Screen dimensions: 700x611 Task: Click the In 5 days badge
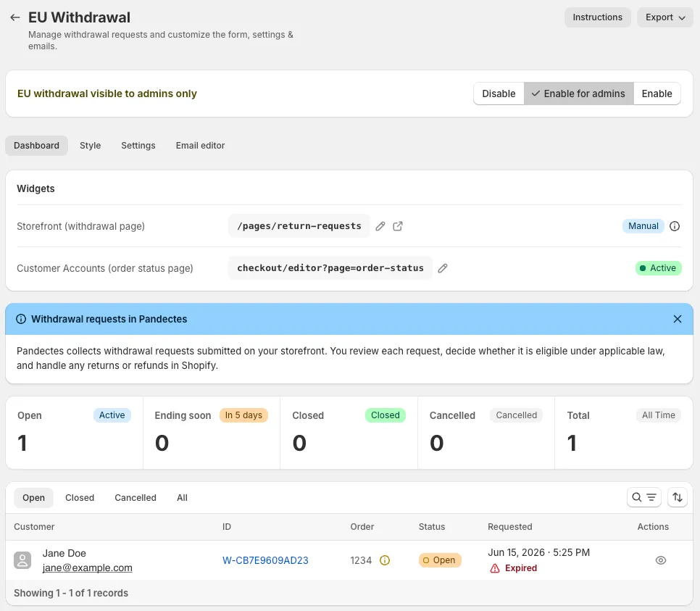click(243, 415)
